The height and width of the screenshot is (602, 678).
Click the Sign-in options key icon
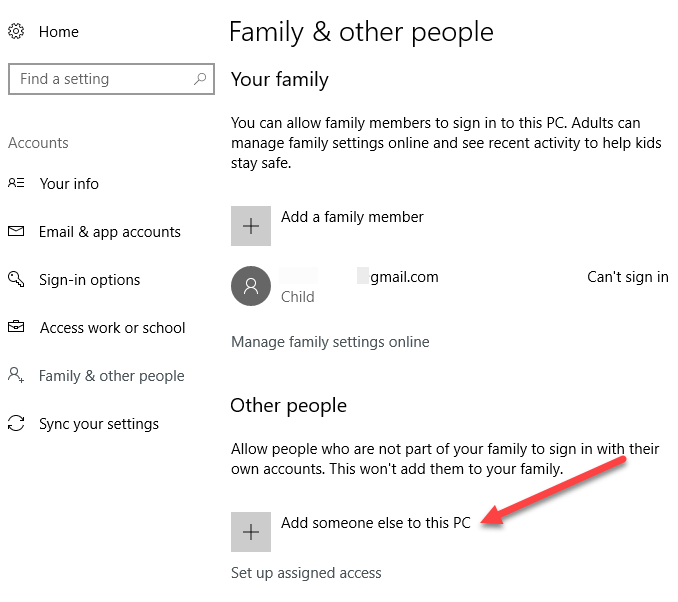tap(16, 279)
